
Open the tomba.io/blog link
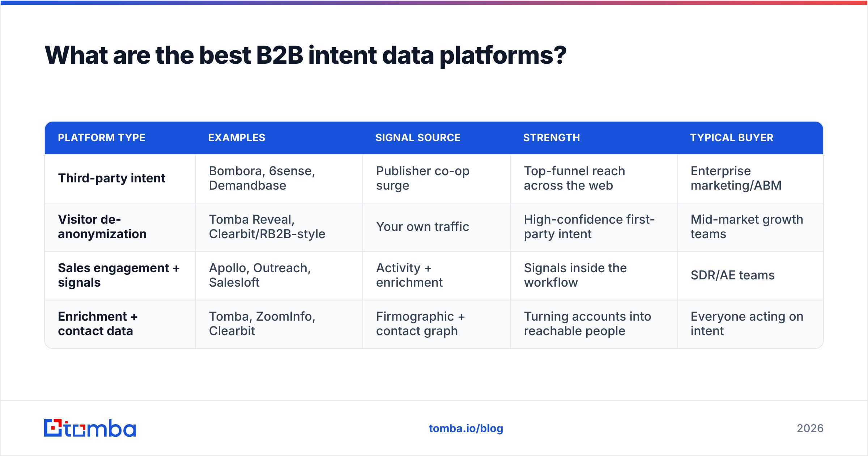[466, 428]
